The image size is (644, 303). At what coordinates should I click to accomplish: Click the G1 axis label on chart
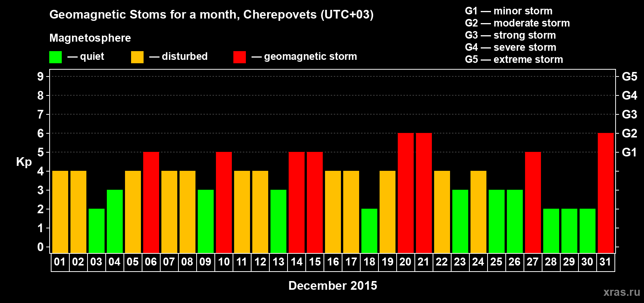click(x=630, y=152)
